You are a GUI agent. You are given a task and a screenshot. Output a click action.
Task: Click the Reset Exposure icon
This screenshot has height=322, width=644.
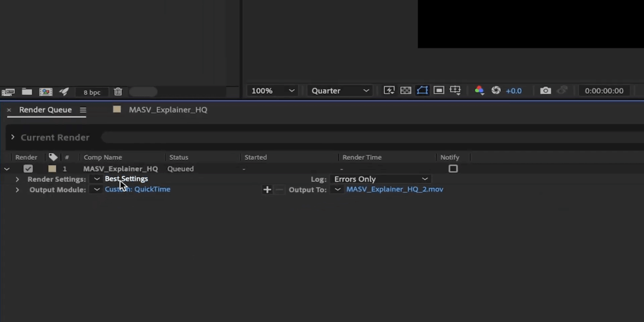coord(496,91)
